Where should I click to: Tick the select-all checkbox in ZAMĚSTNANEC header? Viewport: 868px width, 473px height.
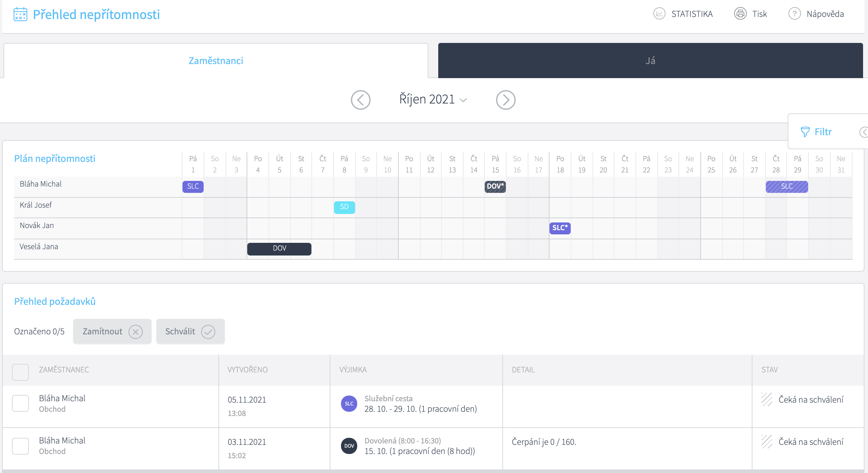click(20, 372)
